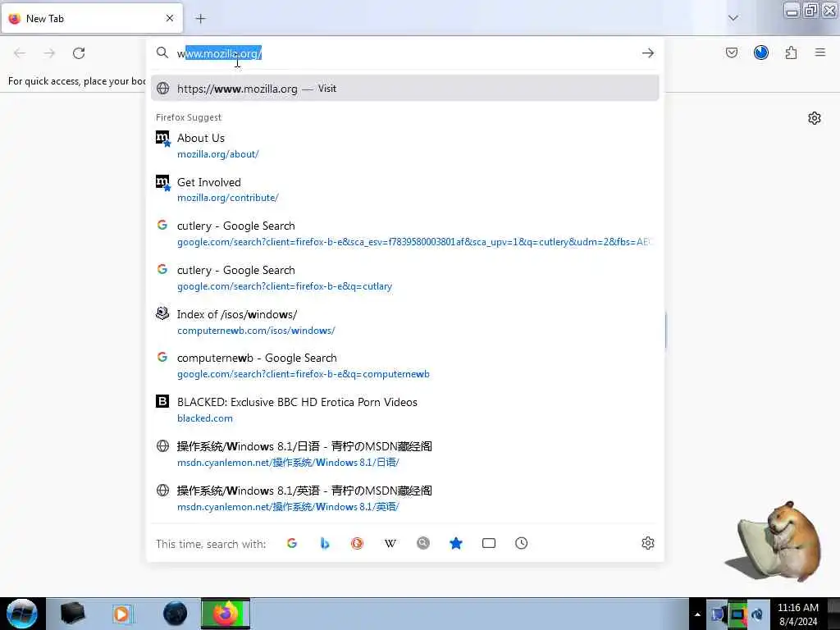This screenshot has width=840, height=630.
Task: Open the Firefox account avatar icon
Action: [x=760, y=52]
